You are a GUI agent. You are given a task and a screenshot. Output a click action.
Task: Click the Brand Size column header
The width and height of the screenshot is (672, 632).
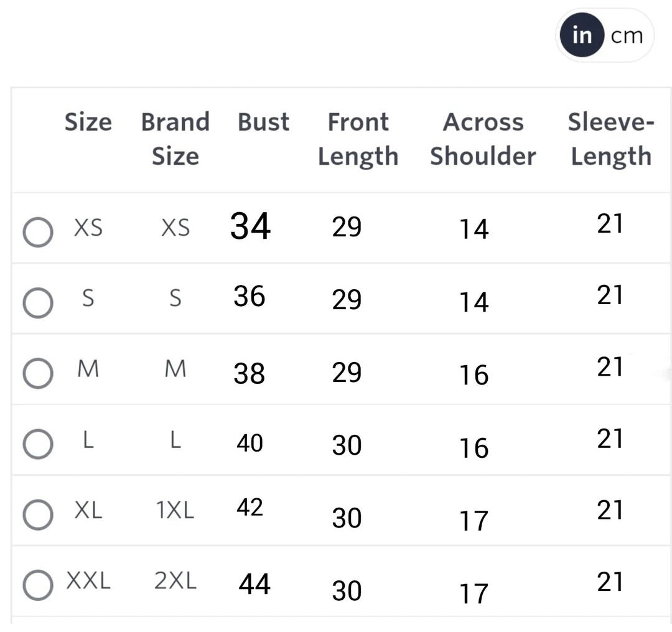(175, 139)
